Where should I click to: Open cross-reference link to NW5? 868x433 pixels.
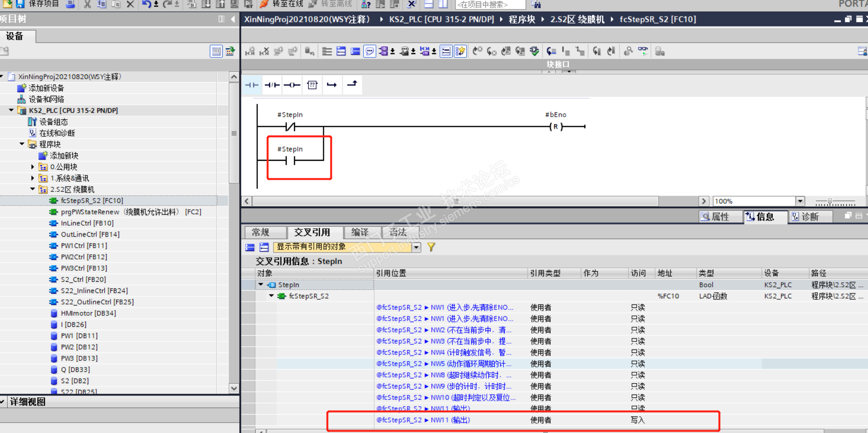[x=445, y=364]
